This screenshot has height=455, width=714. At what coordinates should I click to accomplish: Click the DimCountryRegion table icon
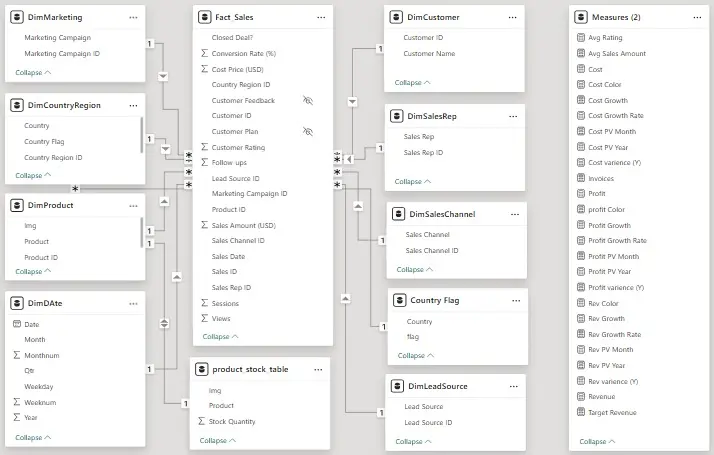(x=17, y=105)
